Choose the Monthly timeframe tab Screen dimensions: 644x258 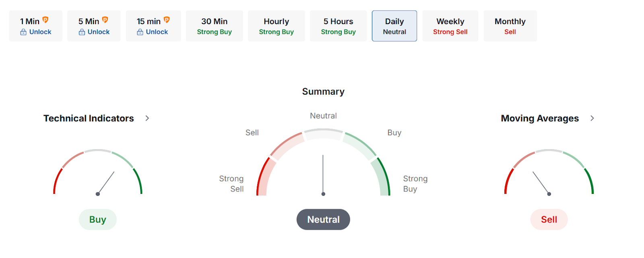(x=510, y=26)
